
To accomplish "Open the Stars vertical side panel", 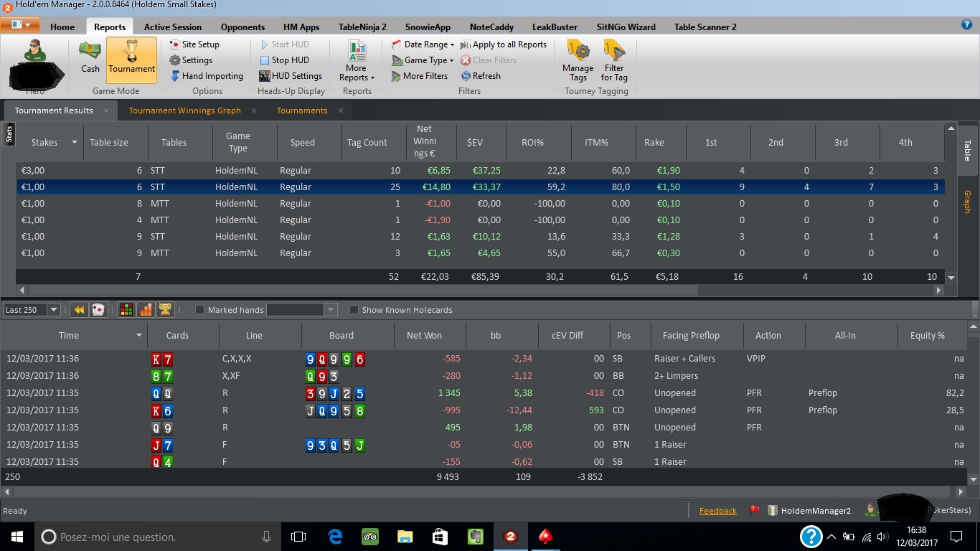I will click(9, 134).
